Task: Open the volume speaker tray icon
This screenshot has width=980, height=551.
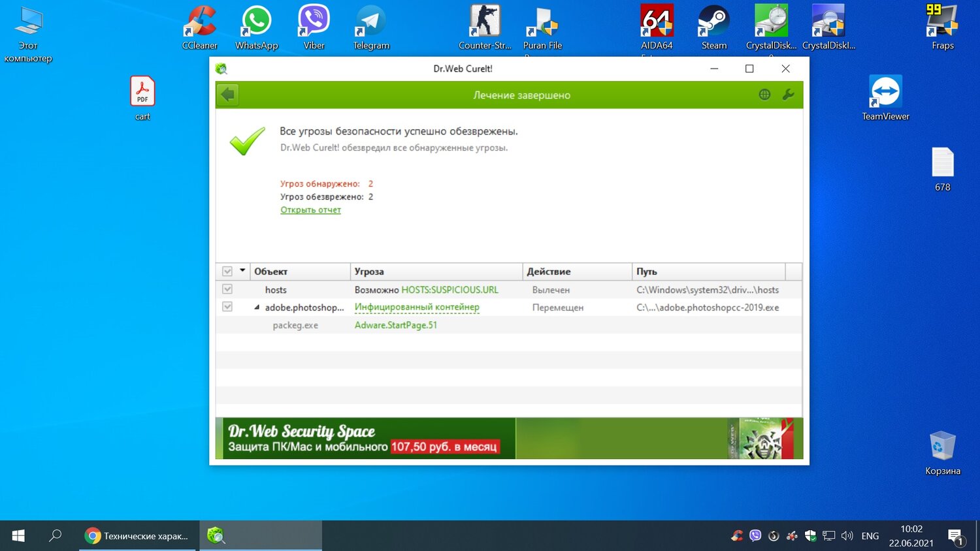Action: click(x=847, y=536)
